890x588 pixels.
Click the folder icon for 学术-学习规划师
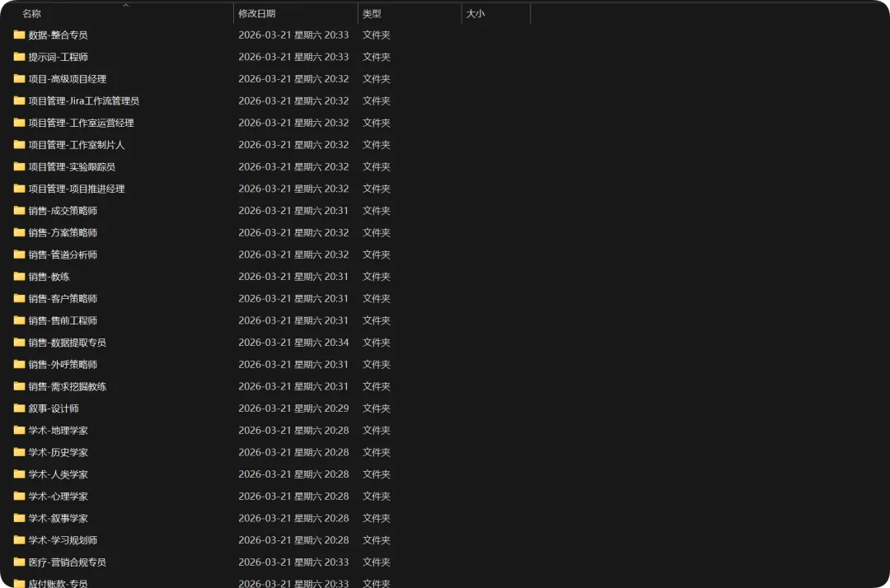coord(19,539)
